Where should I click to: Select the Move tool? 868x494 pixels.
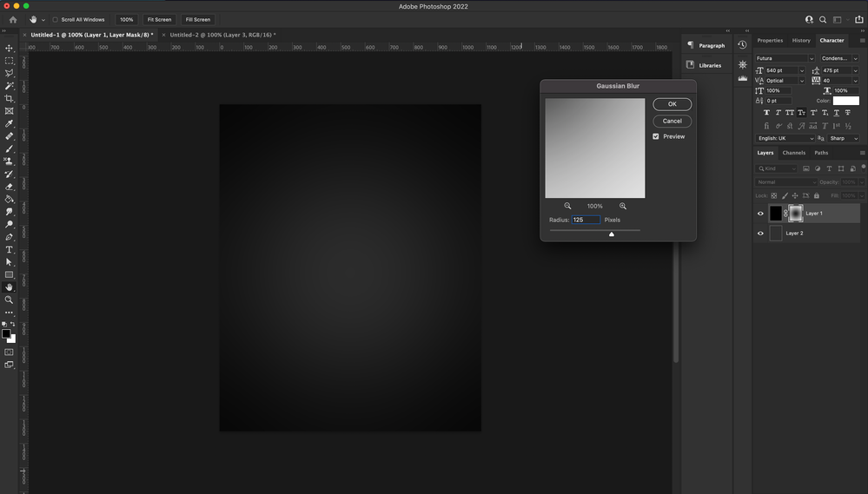coord(10,49)
